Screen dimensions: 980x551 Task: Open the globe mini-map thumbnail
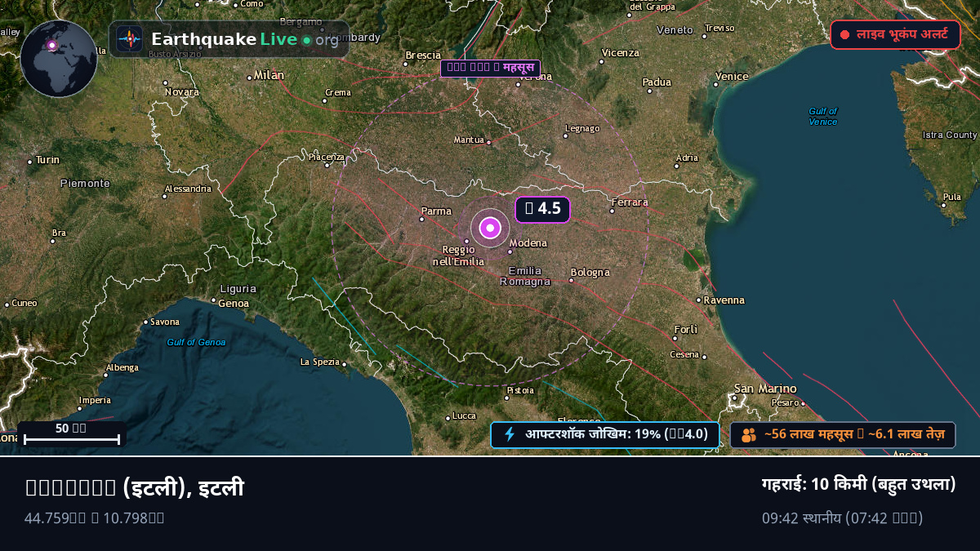pyautogui.click(x=59, y=59)
